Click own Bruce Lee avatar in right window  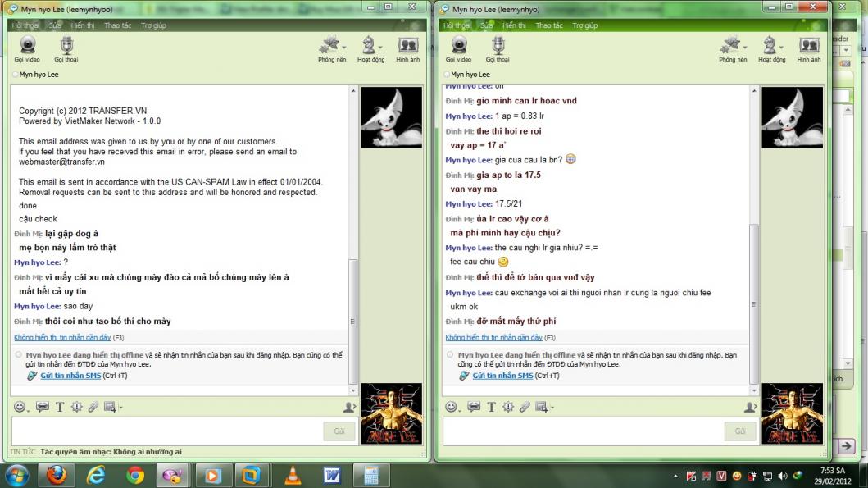pos(792,414)
